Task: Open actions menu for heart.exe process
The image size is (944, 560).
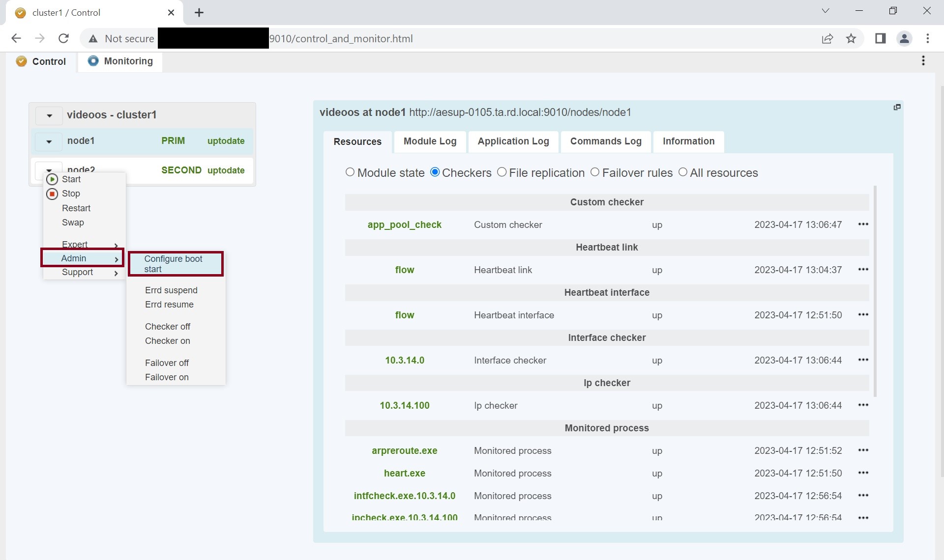Action: [863, 473]
